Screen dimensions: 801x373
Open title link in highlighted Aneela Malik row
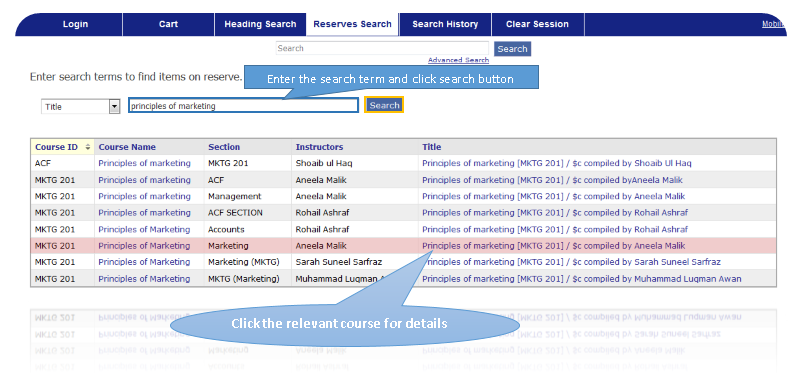tap(554, 246)
